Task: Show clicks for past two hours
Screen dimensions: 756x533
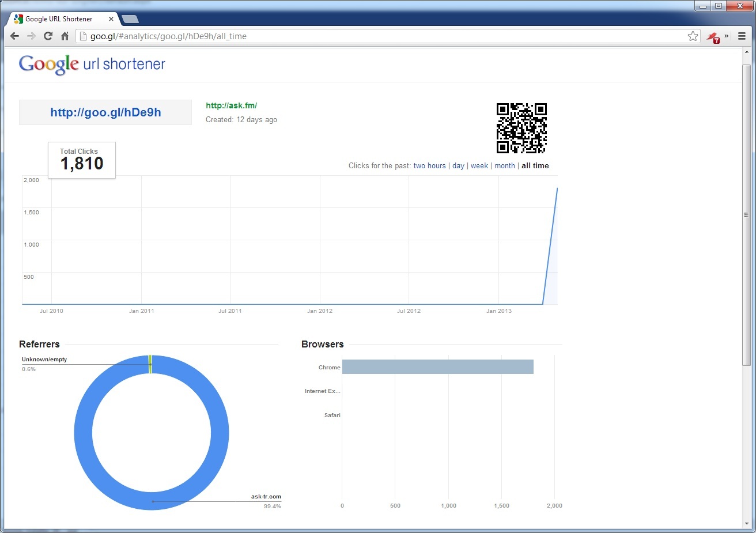Action: point(429,166)
